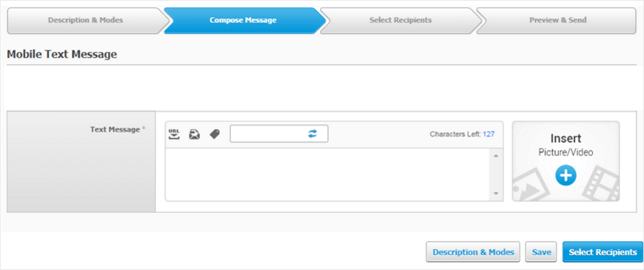Click the faded picture icon in Insert panel
This screenshot has width=644, height=270.
(529, 186)
